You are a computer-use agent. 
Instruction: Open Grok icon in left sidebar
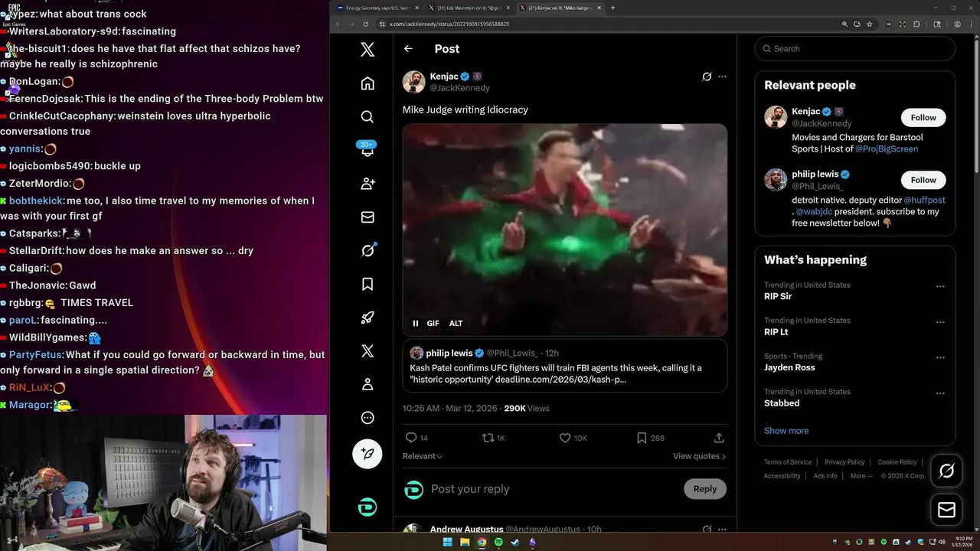(367, 250)
